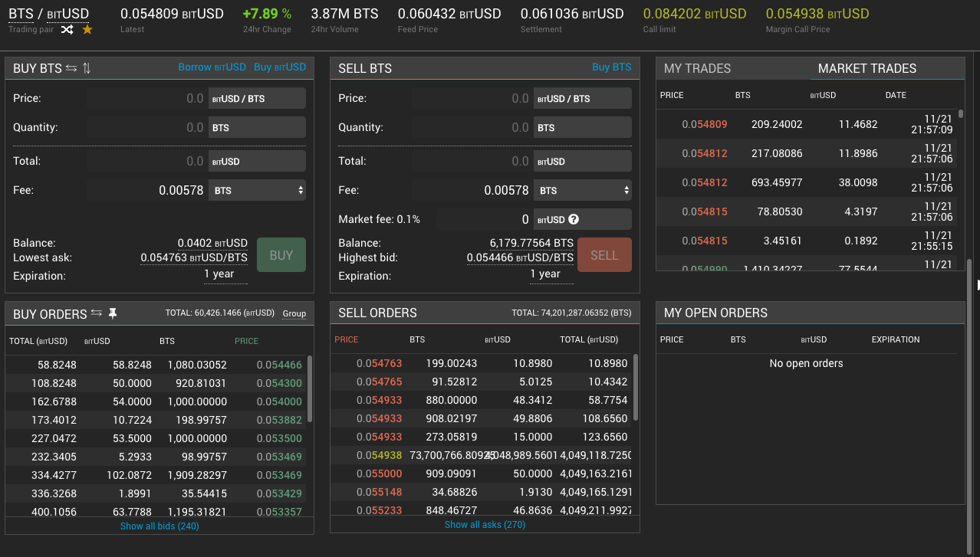Screen dimensions: 980x557
Task: Click the Buy BTS link in SELL panel
Action: point(612,67)
